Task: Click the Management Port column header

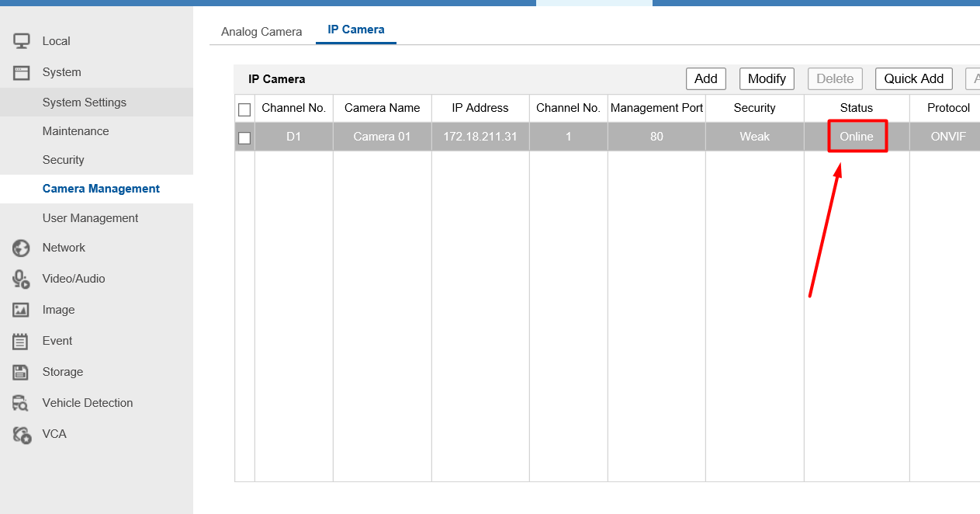Action: point(656,108)
